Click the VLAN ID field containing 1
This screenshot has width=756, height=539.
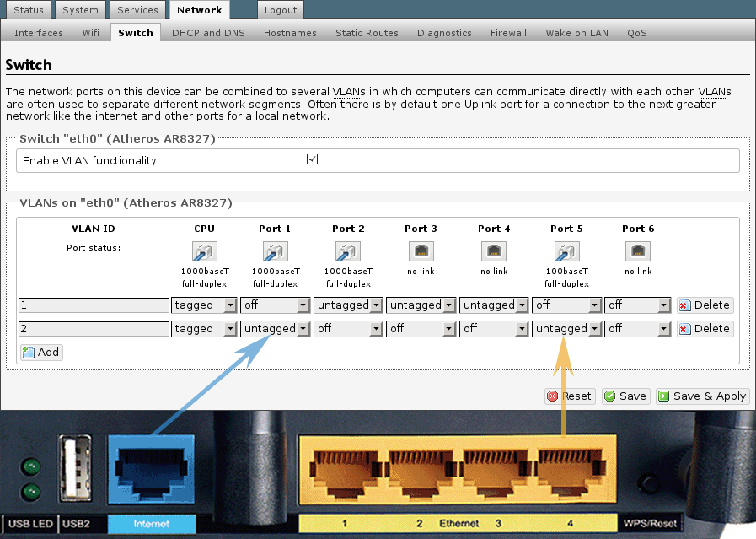point(94,305)
